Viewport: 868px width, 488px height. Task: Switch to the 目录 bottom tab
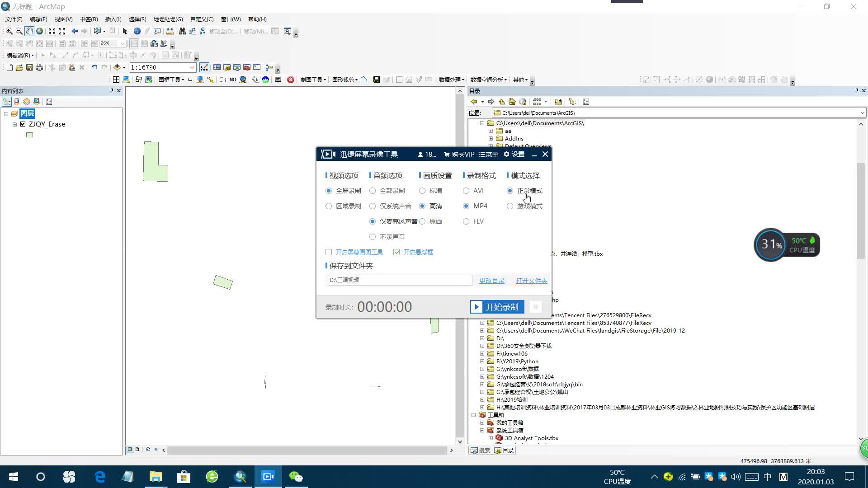[x=504, y=450]
